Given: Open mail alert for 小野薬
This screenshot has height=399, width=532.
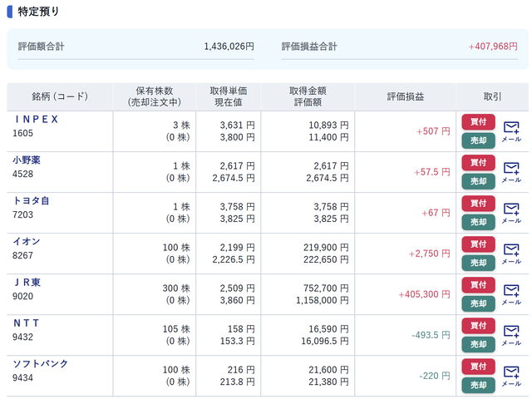Looking at the screenshot, I should [x=511, y=171].
